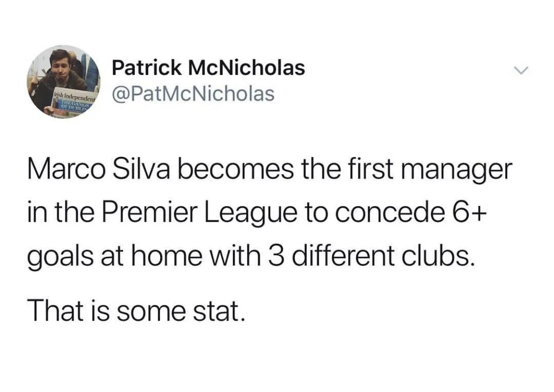The height and width of the screenshot is (392, 554).
Task: Select the "That is some stat." line
Action: 136,310
